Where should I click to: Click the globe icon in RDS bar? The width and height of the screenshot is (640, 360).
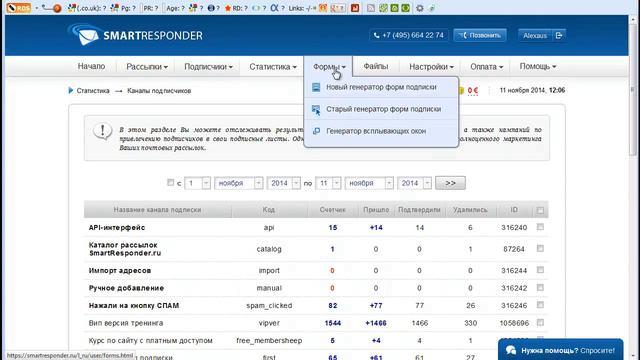[211, 8]
